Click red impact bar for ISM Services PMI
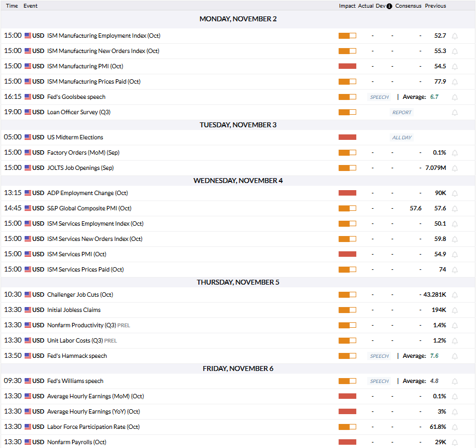The width and height of the screenshot is (476, 448). [347, 254]
